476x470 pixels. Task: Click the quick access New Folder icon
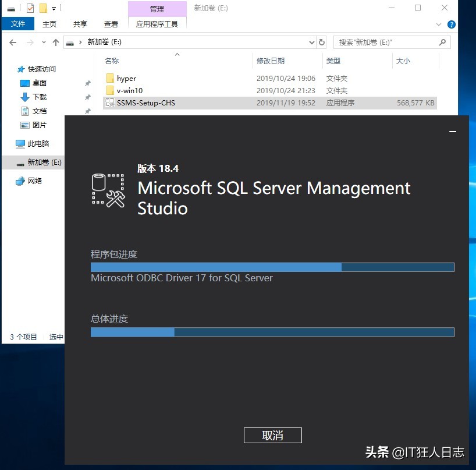pos(43,8)
